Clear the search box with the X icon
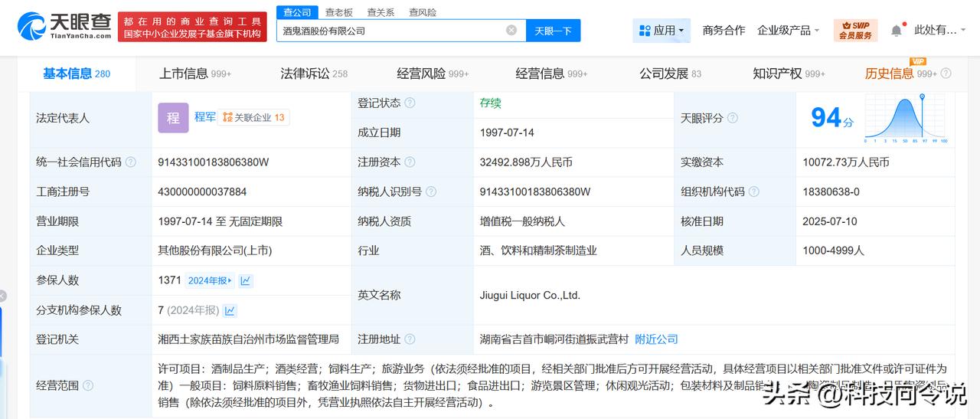Screen dimensions: 980x419 511,31
